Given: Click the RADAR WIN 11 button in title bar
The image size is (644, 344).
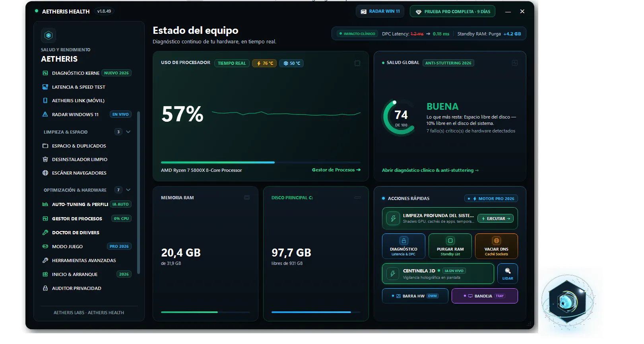Looking at the screenshot, I should 380,12.
